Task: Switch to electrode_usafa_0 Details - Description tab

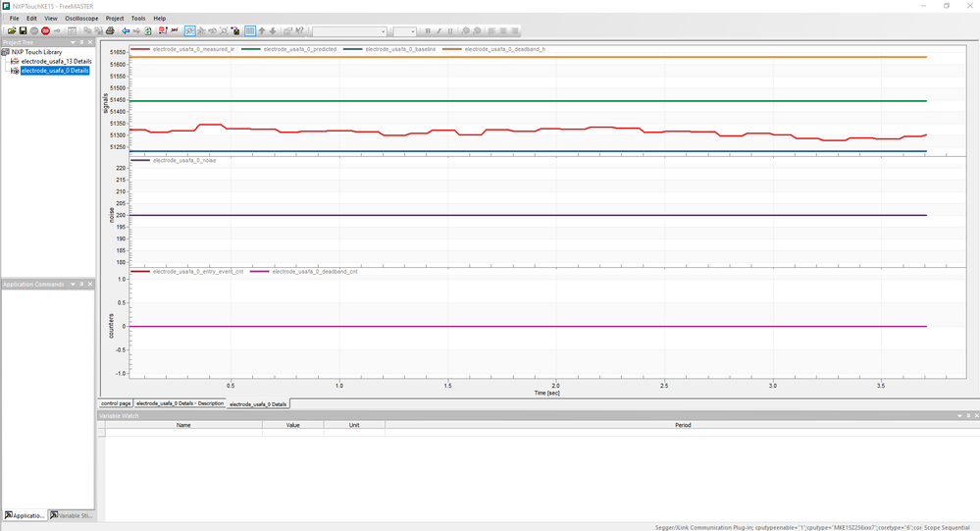Action: 180,403
